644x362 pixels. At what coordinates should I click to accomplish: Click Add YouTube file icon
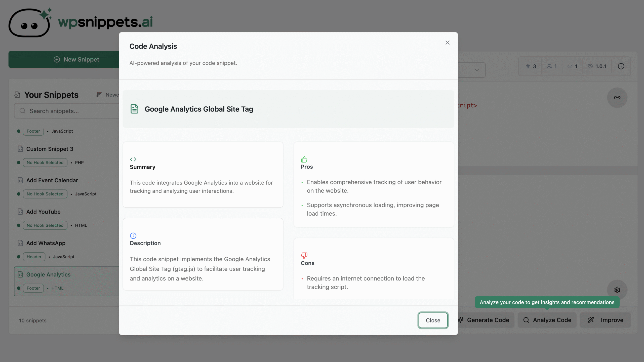(20, 212)
